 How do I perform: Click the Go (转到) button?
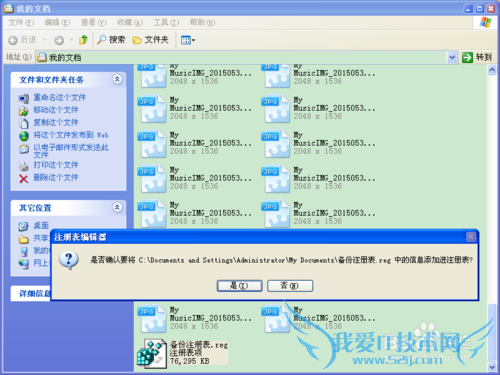[x=477, y=57]
